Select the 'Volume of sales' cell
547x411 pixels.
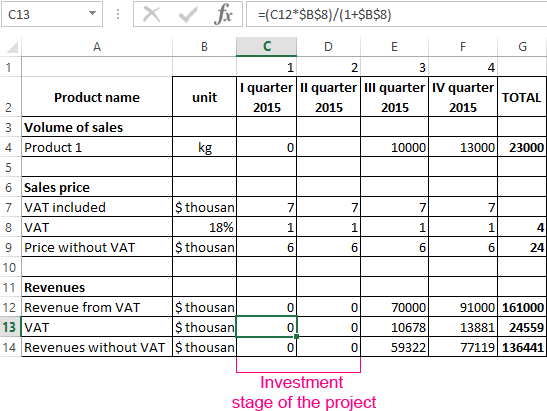(97, 127)
